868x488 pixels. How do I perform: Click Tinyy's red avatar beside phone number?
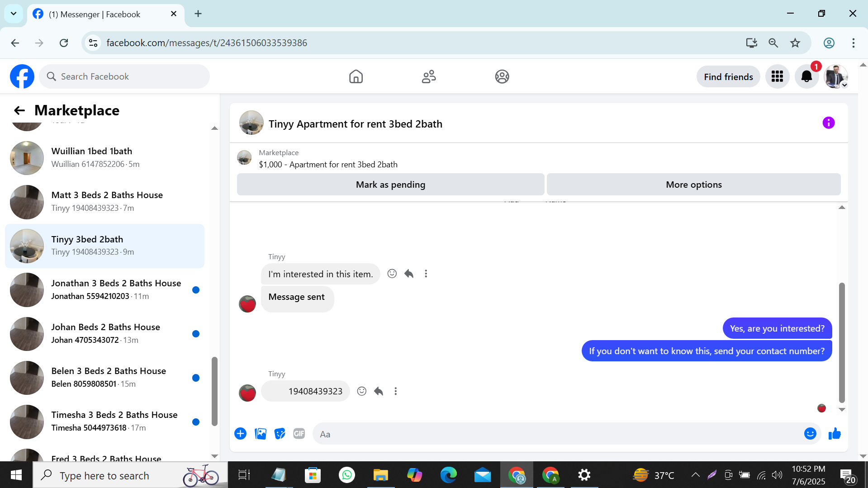247,393
